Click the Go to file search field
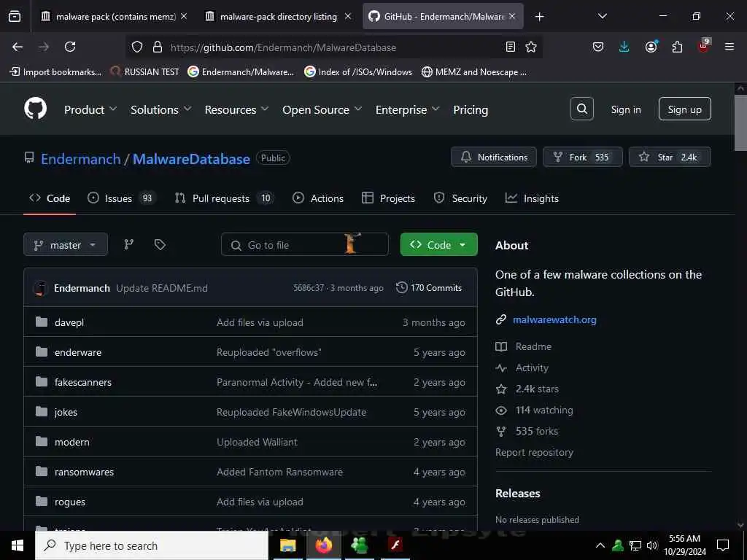This screenshot has width=747, height=560. pos(304,245)
